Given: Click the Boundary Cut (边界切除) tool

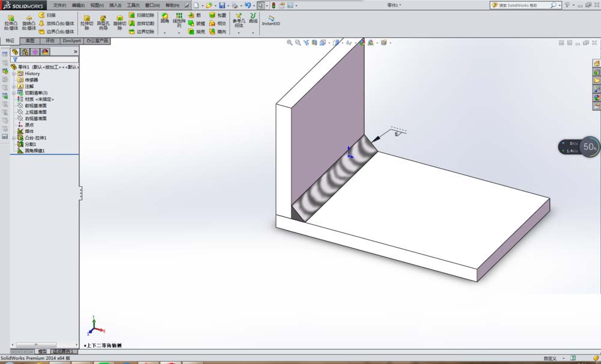Looking at the screenshot, I should pyautogui.click(x=141, y=31).
